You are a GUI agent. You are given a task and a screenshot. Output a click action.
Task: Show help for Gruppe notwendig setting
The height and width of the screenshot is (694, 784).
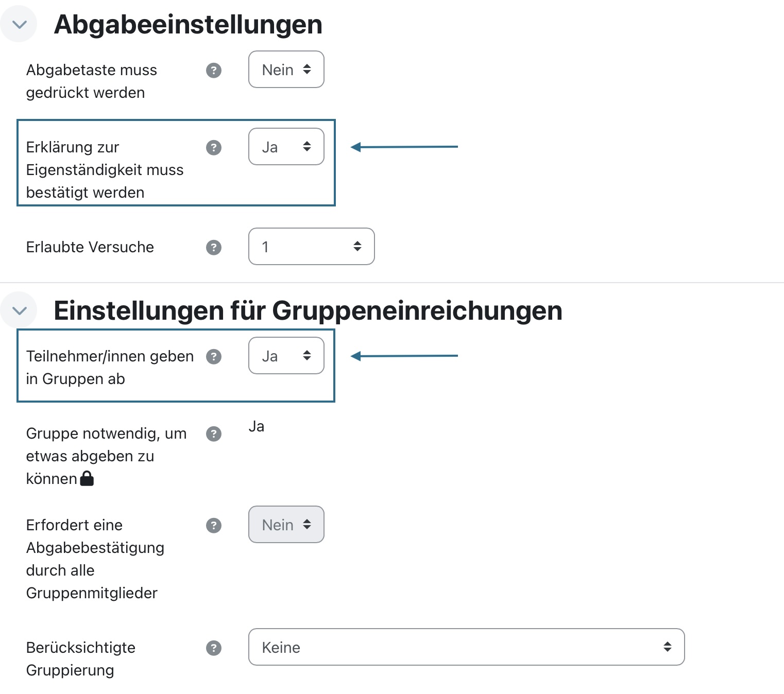[214, 434]
